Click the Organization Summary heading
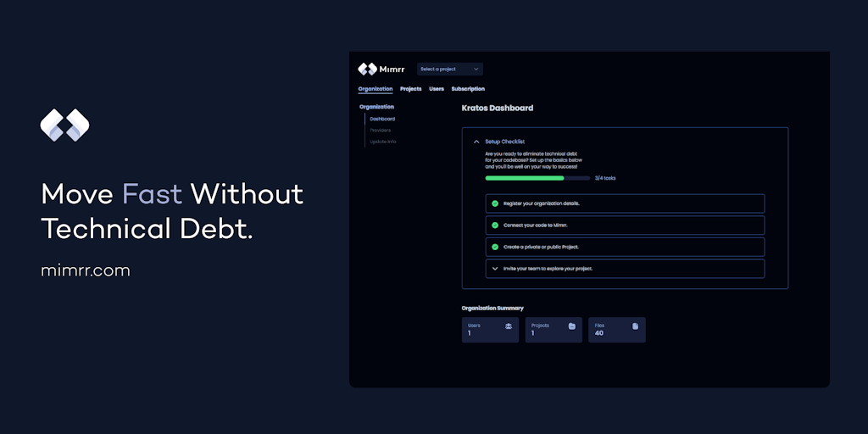 (492, 309)
